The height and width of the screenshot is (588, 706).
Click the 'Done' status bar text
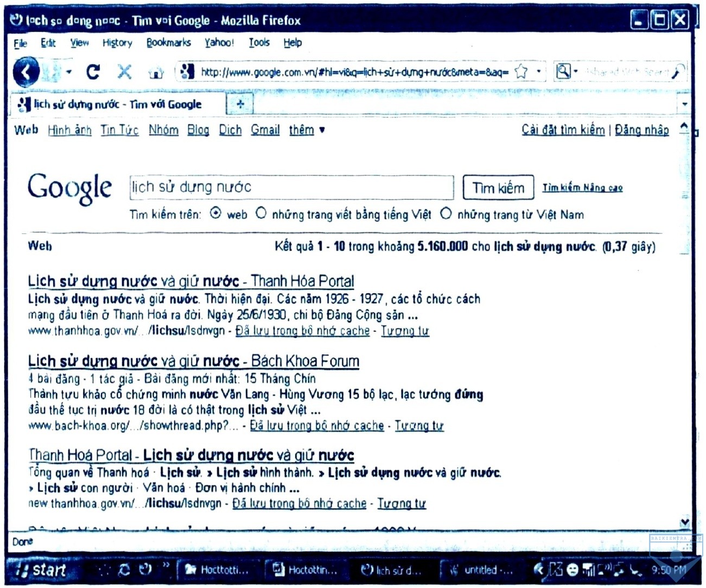coord(23,541)
